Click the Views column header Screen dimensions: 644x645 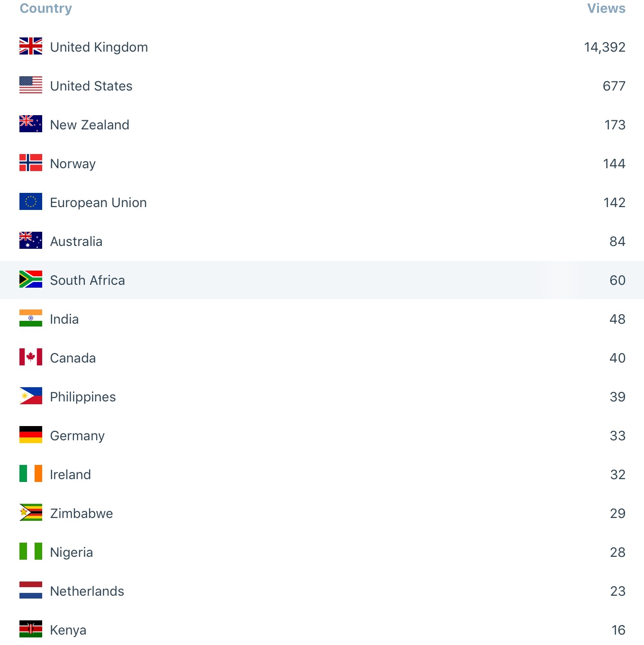606,9
